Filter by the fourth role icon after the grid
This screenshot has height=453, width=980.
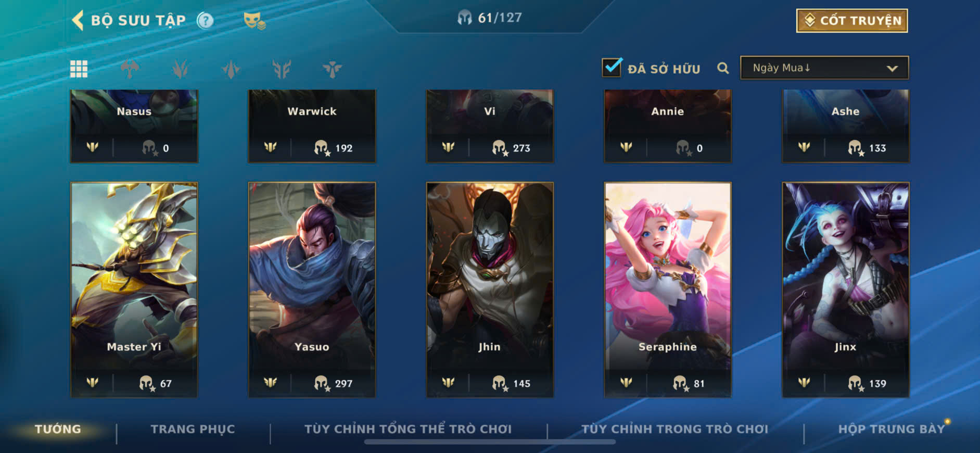tap(282, 69)
